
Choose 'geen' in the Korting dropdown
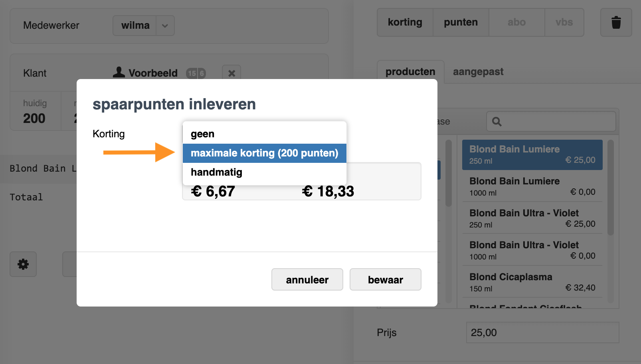point(264,134)
